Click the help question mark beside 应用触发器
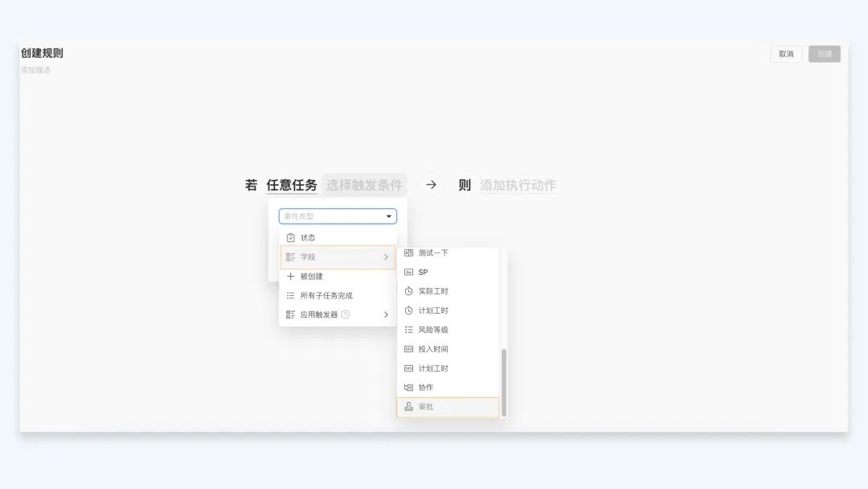This screenshot has height=489, width=868. (x=346, y=314)
